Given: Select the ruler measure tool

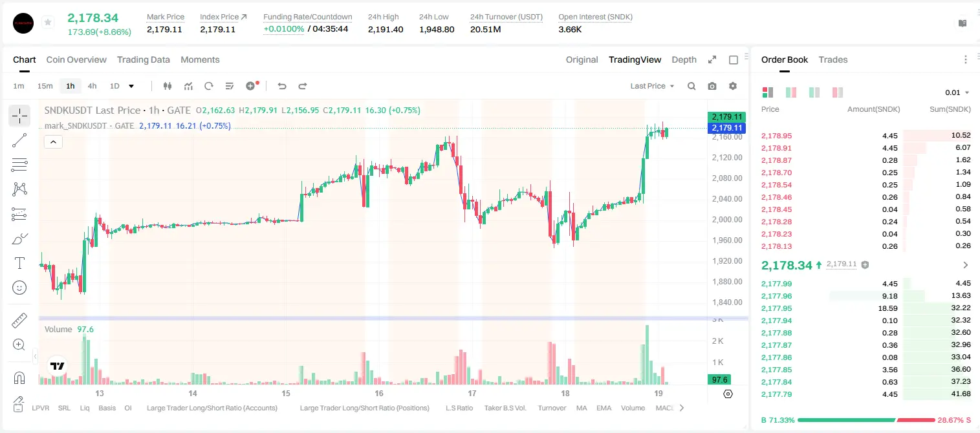Looking at the screenshot, I should point(19,321).
